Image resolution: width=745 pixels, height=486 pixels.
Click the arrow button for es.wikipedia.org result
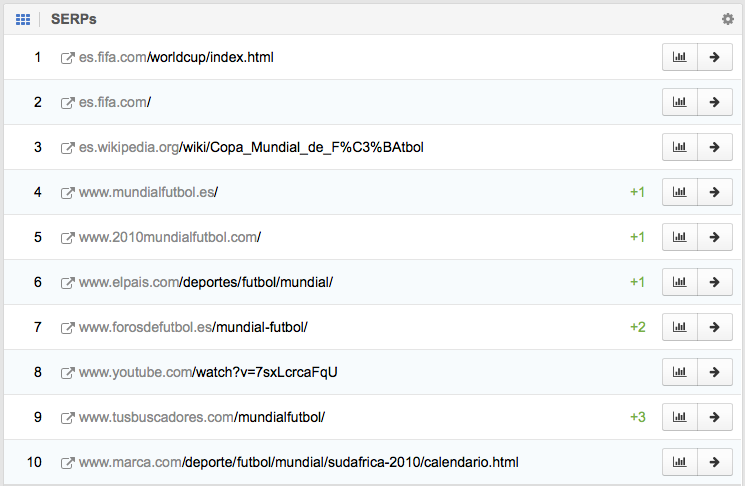click(x=714, y=147)
